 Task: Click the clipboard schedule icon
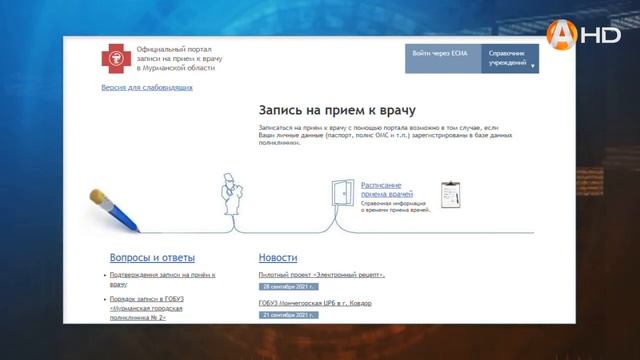point(451,195)
